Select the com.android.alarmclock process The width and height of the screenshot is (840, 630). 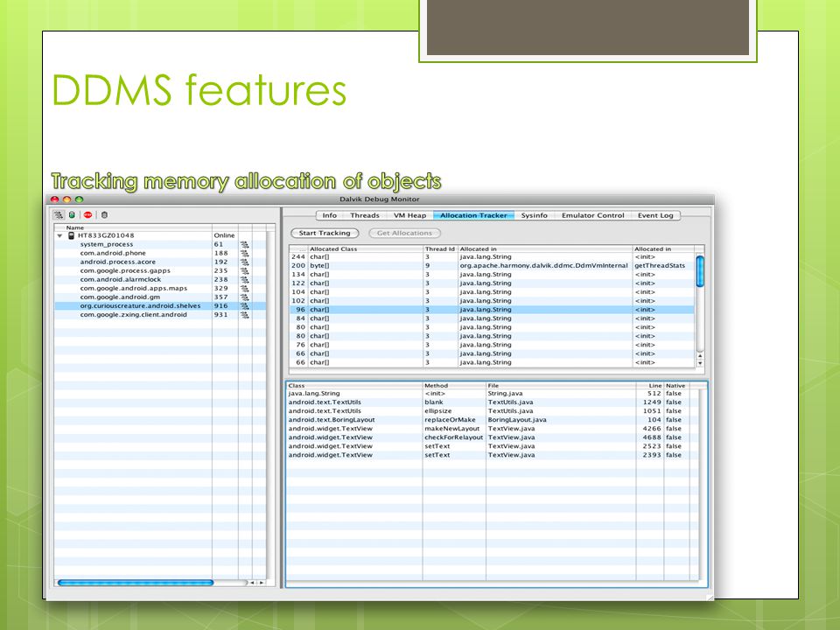(160, 280)
